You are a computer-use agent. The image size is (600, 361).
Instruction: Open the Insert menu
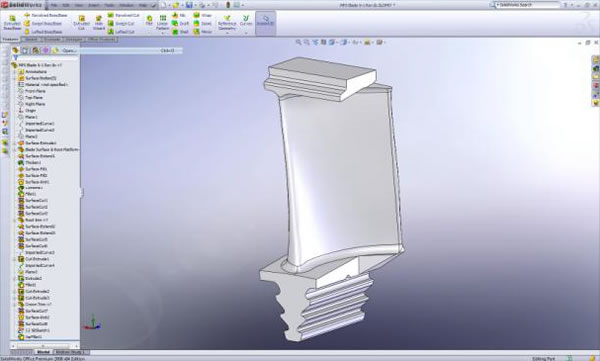tap(93, 5)
